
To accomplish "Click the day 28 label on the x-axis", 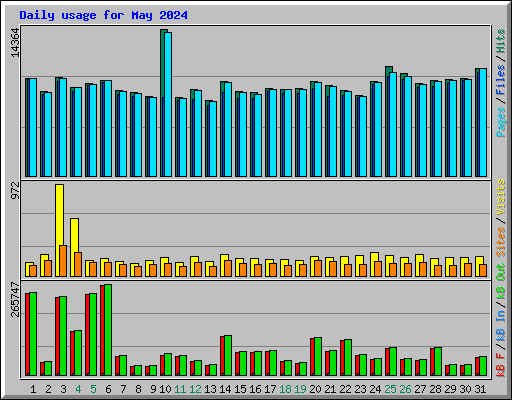I will click(435, 389).
